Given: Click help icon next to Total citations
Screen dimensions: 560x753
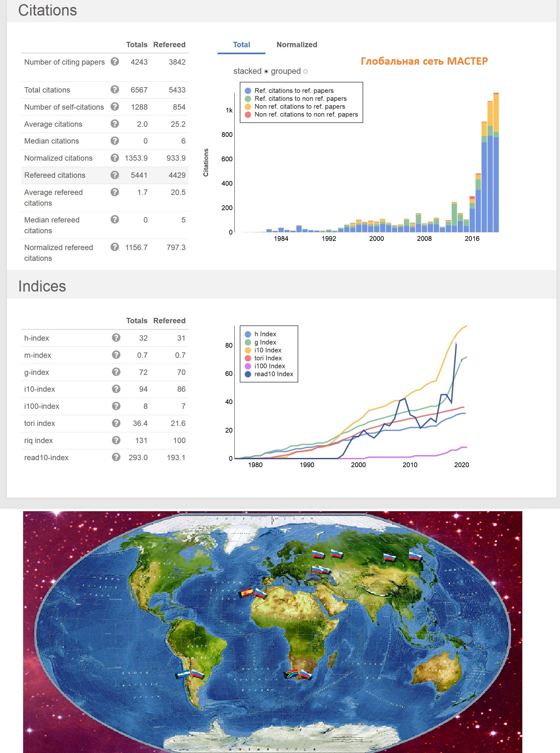Looking at the screenshot, I should coord(115,90).
